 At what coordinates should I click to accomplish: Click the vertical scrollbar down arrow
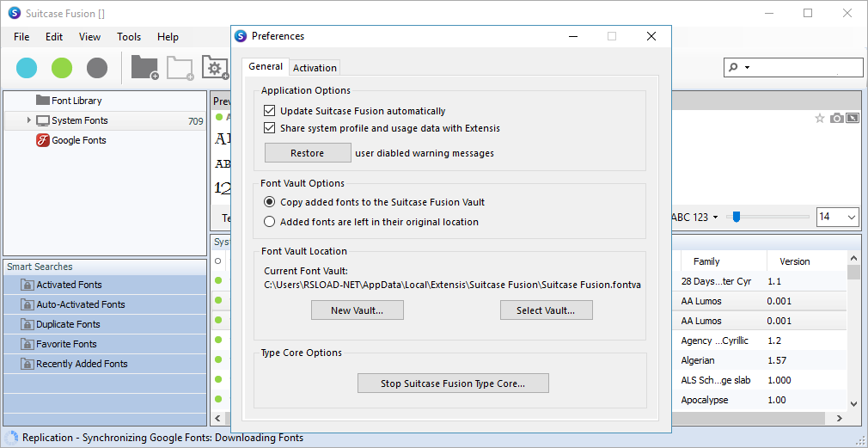[852, 404]
